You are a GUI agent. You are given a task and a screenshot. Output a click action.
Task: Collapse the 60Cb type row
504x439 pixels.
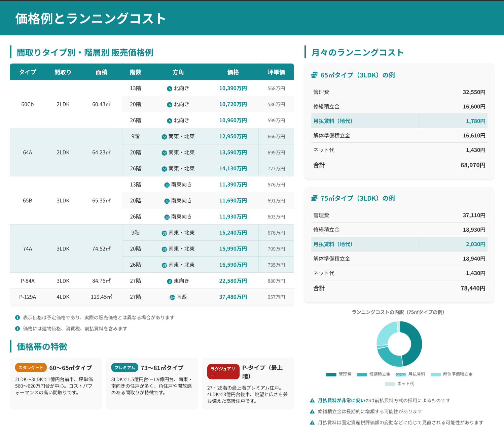pos(28,104)
